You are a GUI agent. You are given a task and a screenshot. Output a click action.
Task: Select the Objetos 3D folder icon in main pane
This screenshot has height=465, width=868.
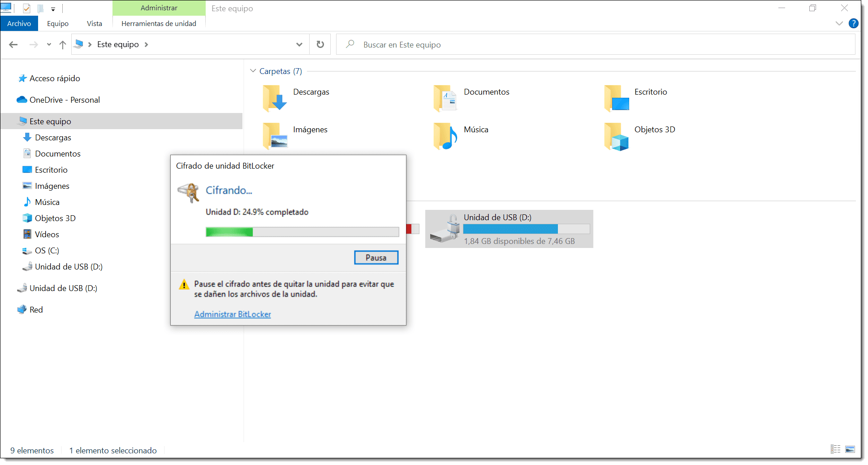point(616,136)
